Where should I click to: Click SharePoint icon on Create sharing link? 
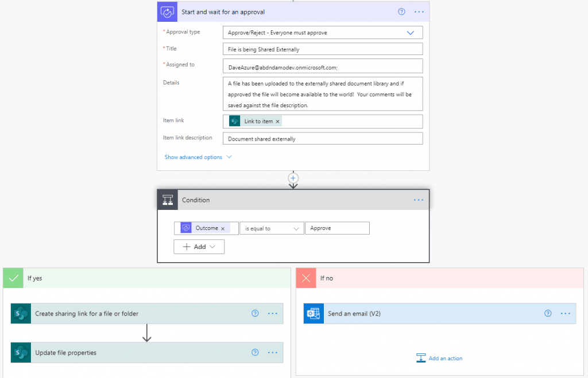click(x=21, y=314)
